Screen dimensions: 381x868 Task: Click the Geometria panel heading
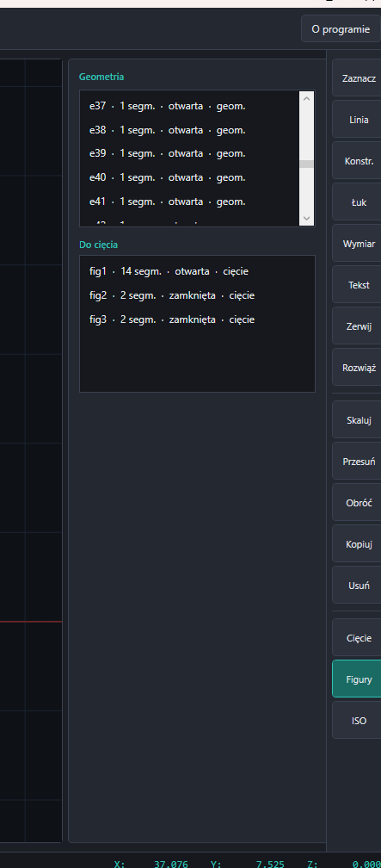click(x=101, y=77)
